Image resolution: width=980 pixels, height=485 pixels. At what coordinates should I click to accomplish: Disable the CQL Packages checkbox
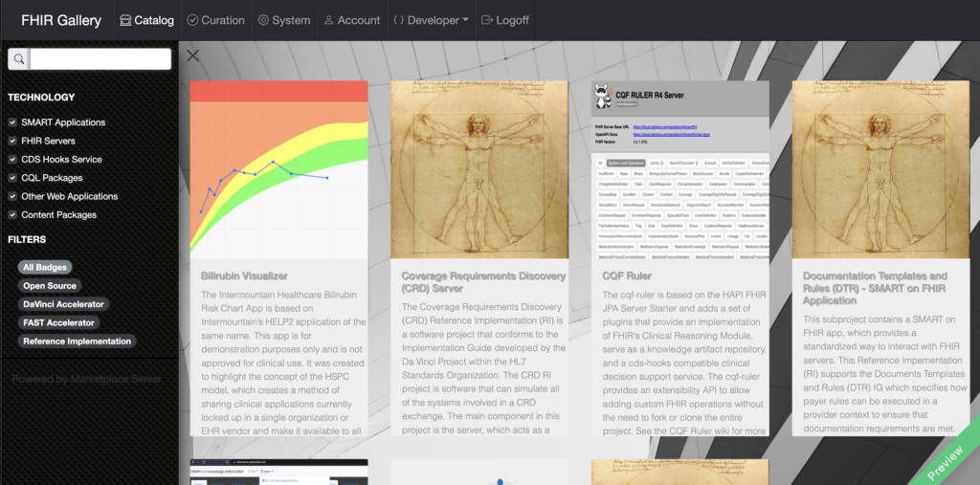[x=11, y=178]
